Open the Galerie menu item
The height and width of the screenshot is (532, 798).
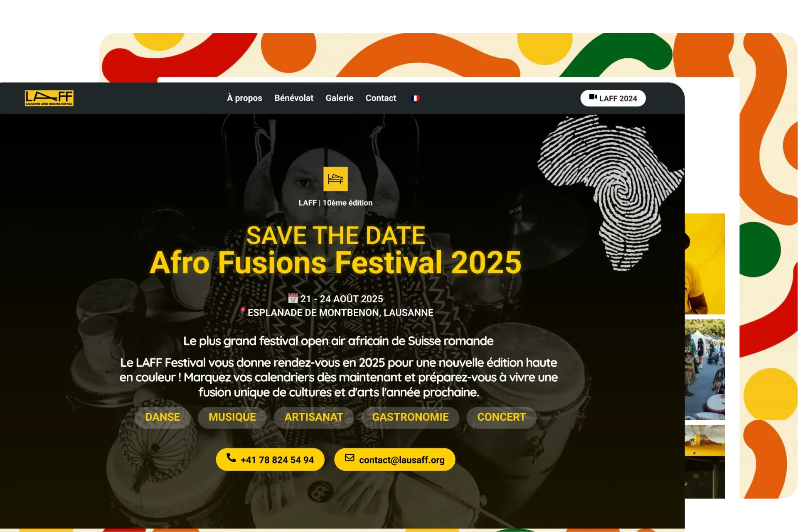click(339, 98)
